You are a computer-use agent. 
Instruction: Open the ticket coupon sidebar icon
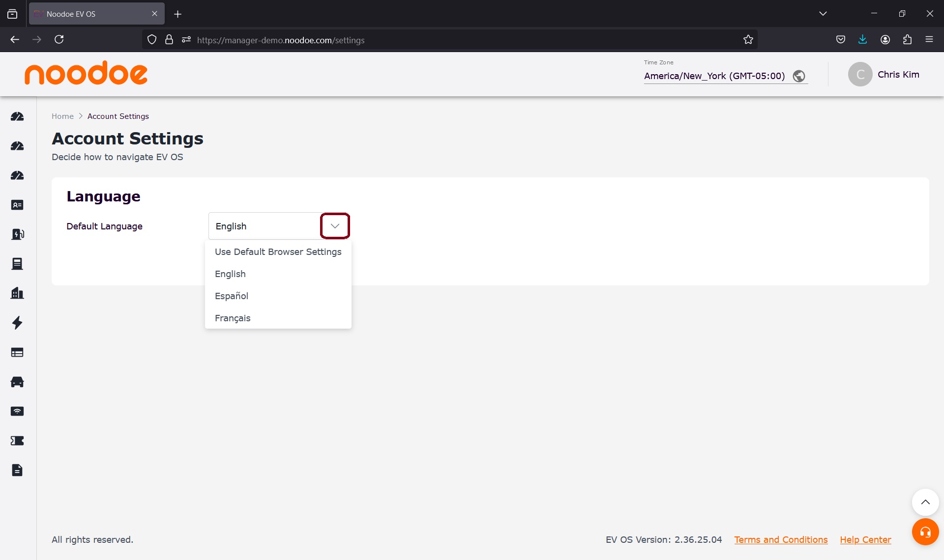click(17, 441)
